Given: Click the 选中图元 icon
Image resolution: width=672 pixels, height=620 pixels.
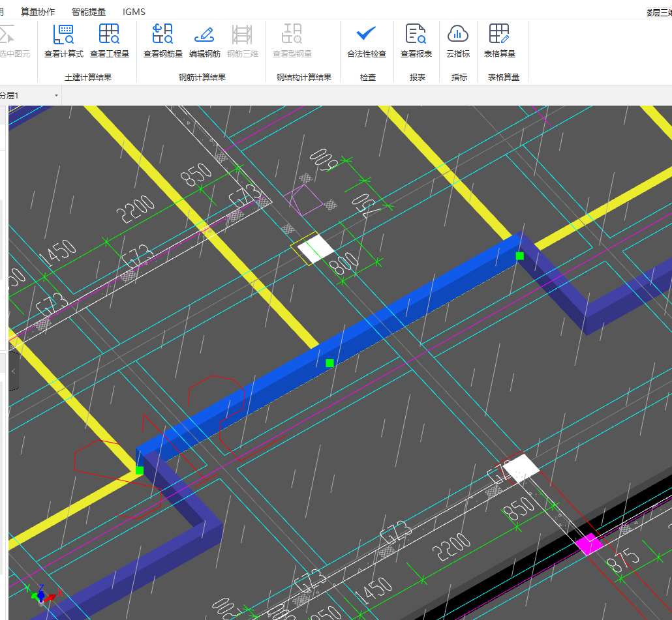Looking at the screenshot, I should pos(13,40).
